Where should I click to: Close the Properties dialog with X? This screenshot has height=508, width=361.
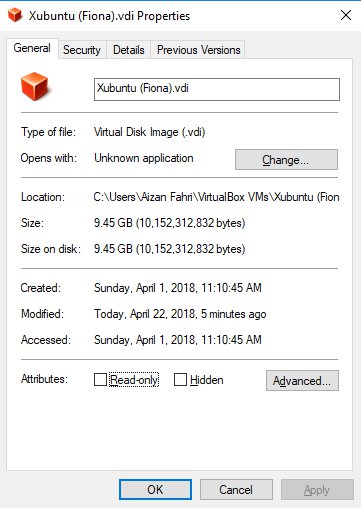(x=346, y=15)
